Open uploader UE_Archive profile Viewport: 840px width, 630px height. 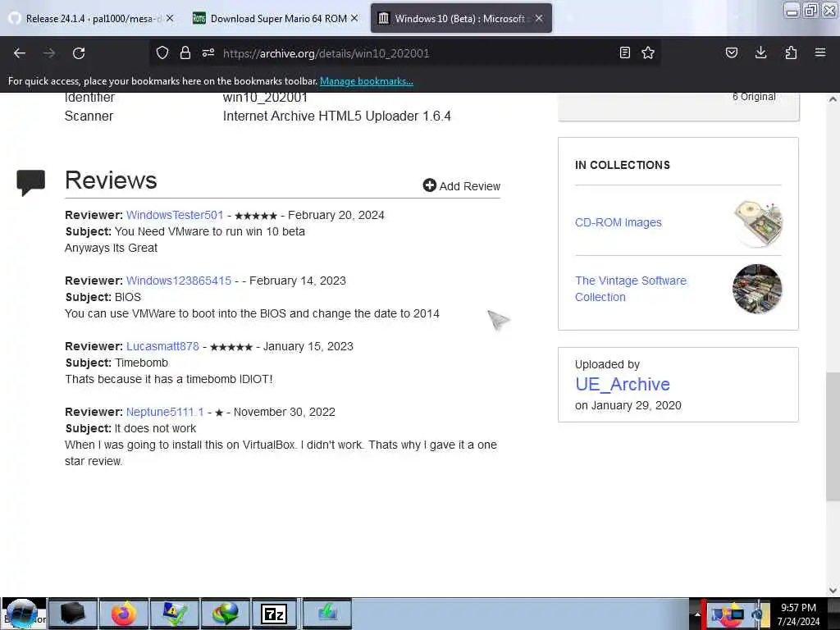click(623, 384)
